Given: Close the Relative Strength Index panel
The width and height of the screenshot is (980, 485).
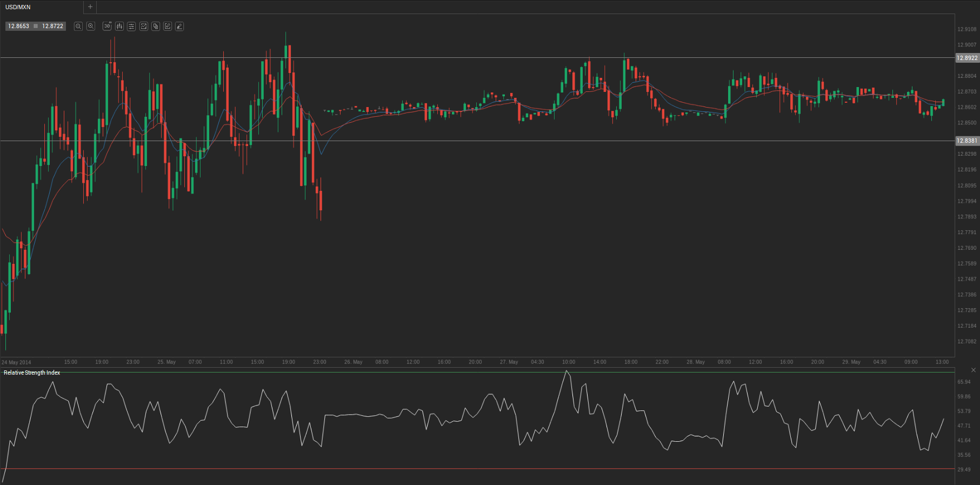Looking at the screenshot, I should coord(973,370).
